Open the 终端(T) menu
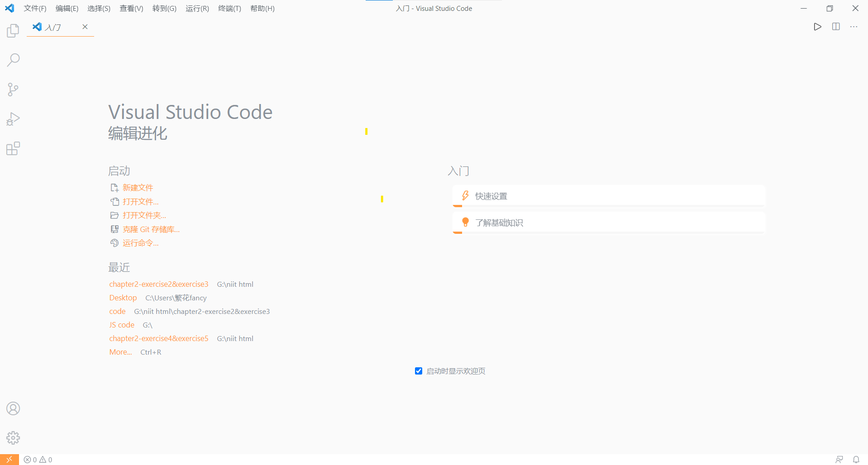 point(229,9)
